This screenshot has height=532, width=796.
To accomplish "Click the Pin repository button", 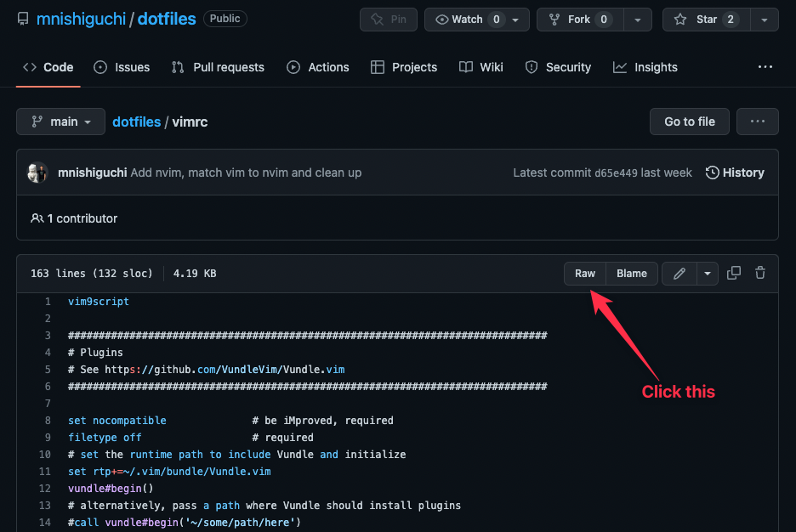I will pyautogui.click(x=388, y=19).
